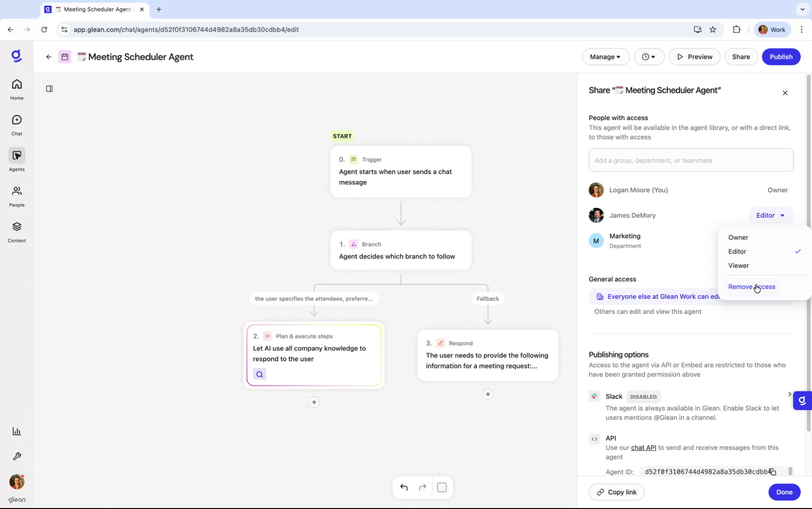Open the People section

(x=17, y=196)
